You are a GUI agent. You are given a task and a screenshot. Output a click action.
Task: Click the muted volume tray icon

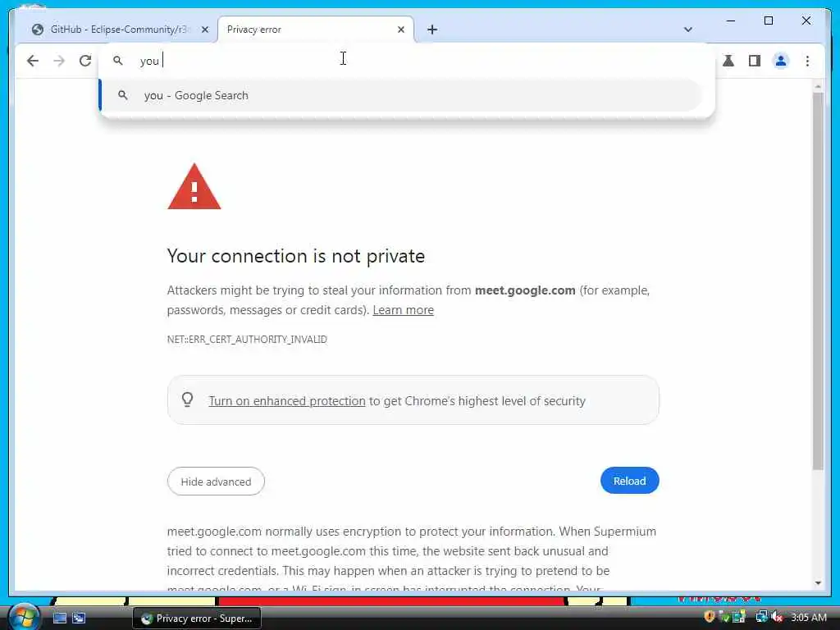point(777,617)
